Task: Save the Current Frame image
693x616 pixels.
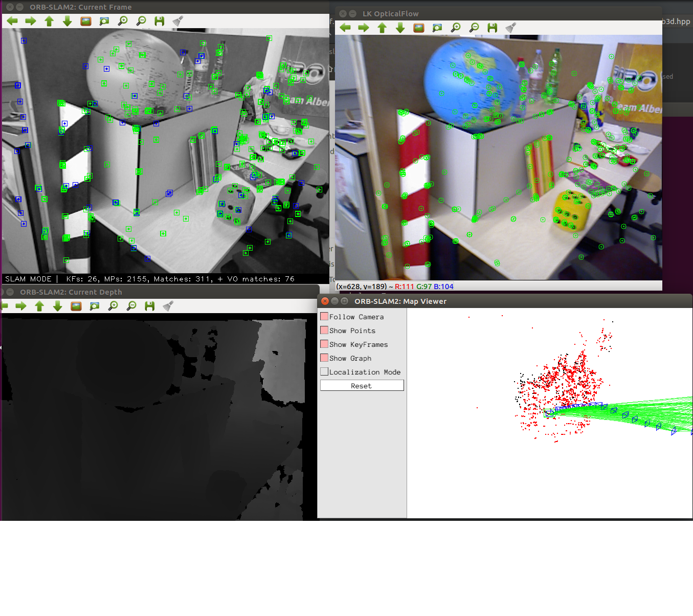Action: 160,21
